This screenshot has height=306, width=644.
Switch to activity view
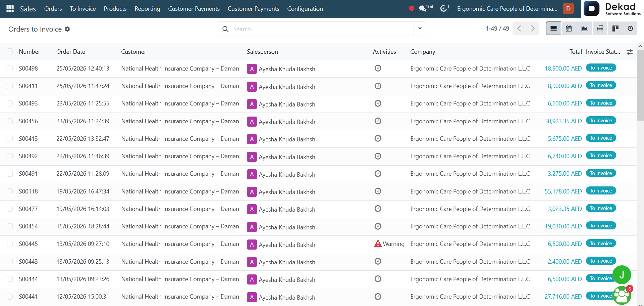tap(630, 29)
